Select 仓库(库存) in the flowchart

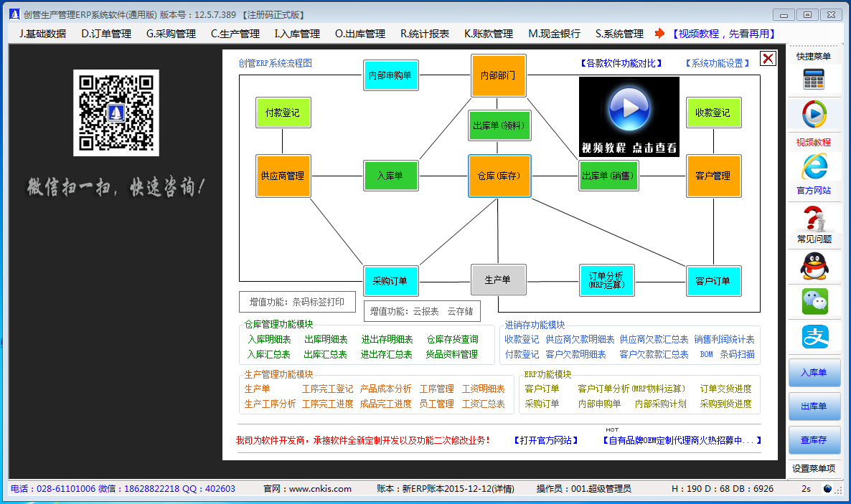click(x=499, y=176)
